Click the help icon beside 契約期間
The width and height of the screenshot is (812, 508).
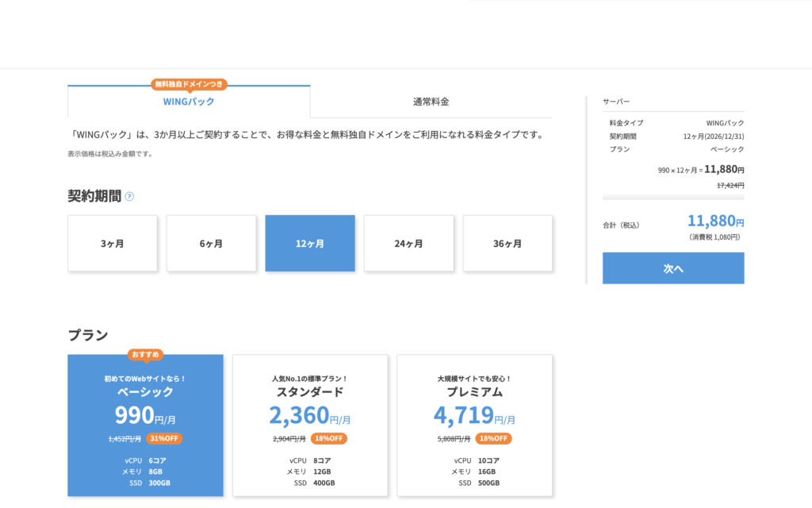pyautogui.click(x=129, y=197)
